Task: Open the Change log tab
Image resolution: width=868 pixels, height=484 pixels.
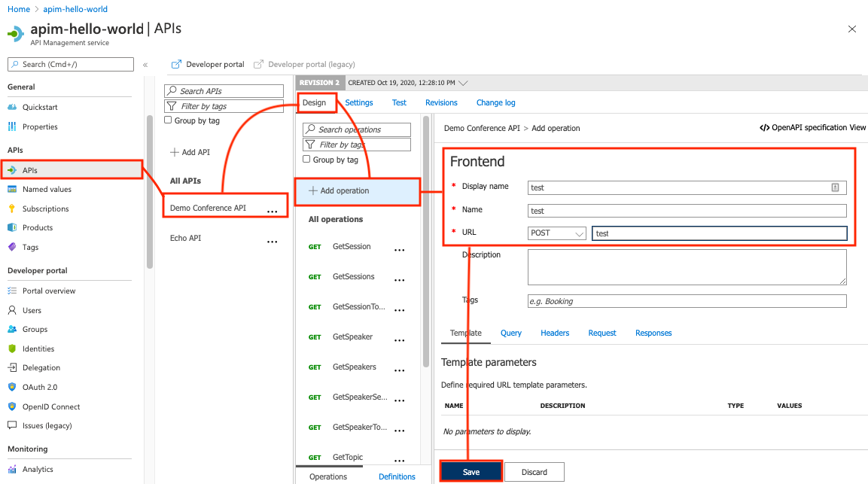Action: (x=496, y=102)
